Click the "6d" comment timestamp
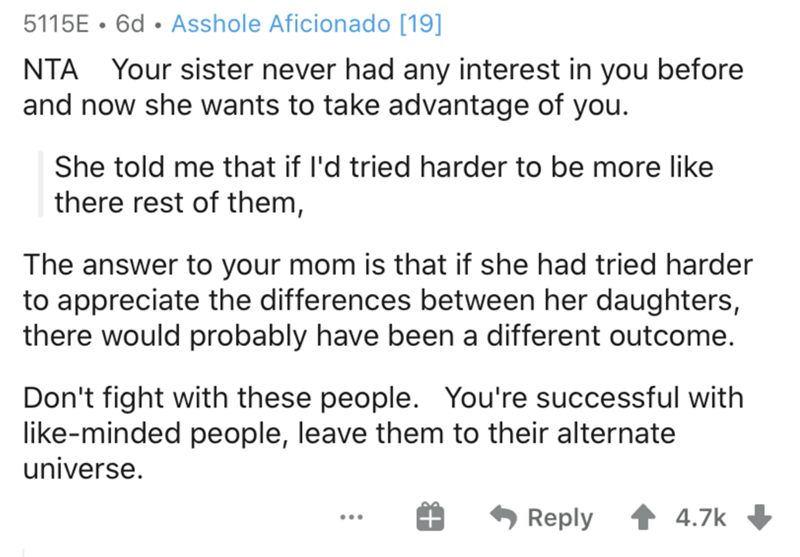 [x=130, y=23]
